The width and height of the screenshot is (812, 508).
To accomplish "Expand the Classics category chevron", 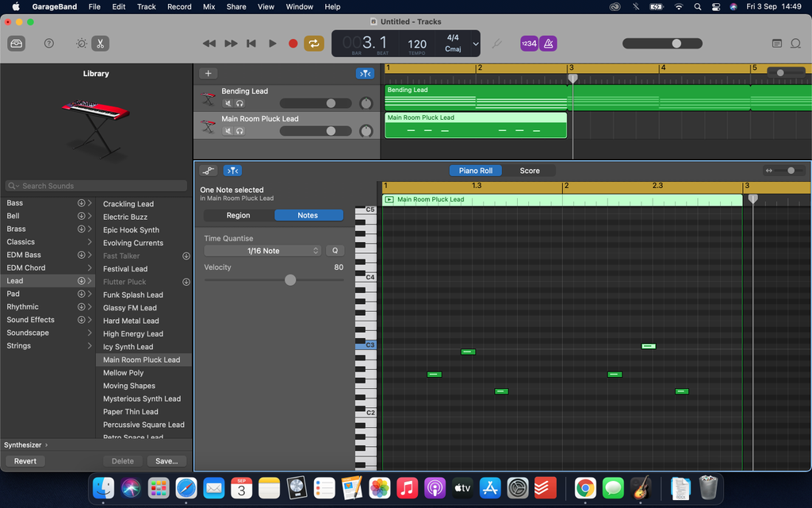I will (x=90, y=241).
